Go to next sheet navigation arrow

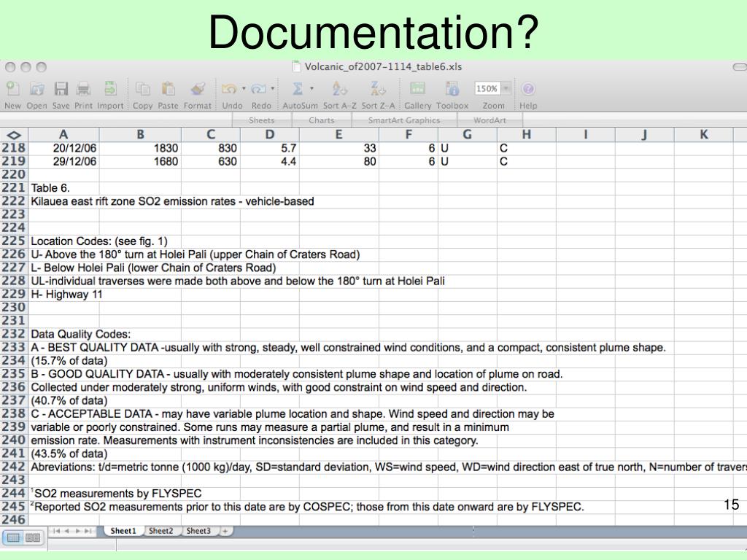point(77,531)
